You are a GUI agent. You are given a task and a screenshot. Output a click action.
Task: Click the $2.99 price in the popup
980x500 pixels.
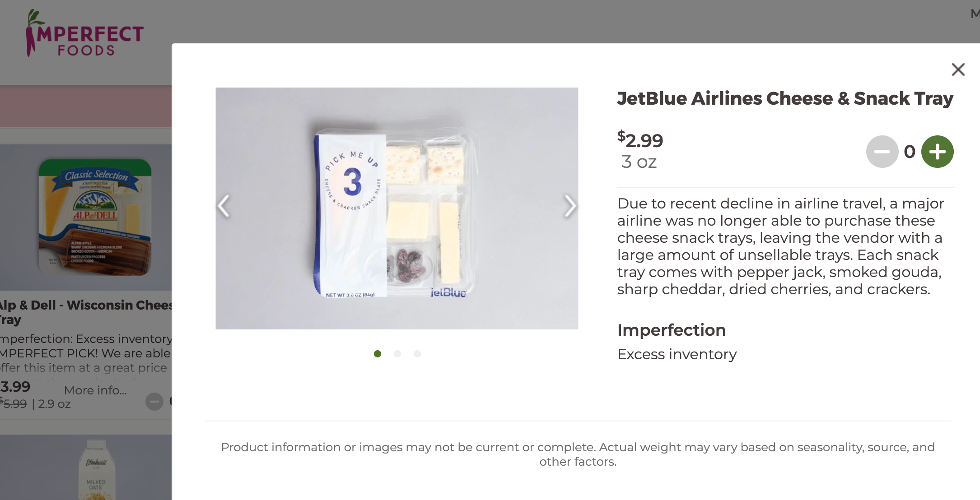(640, 140)
